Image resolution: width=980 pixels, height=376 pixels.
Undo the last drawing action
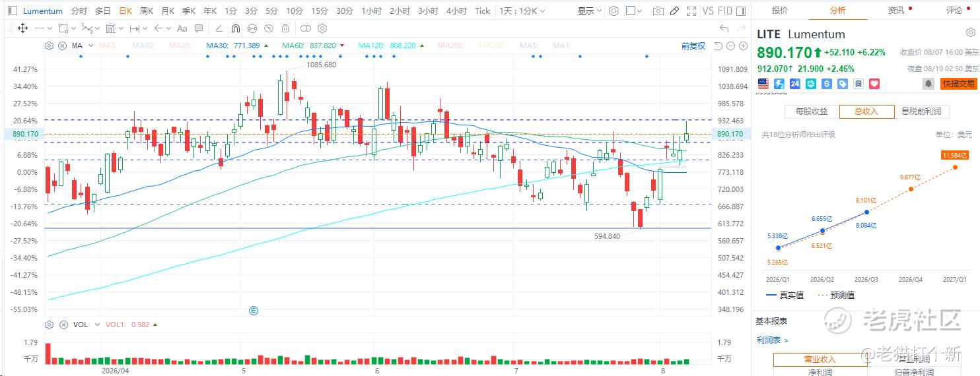click(724, 28)
